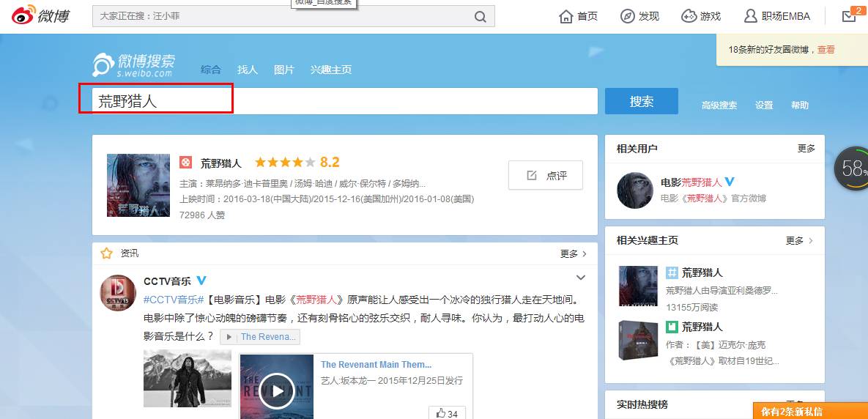868x419 pixels.
Task: Click the star rating of 荒野猎人
Action: pyautogui.click(x=284, y=162)
